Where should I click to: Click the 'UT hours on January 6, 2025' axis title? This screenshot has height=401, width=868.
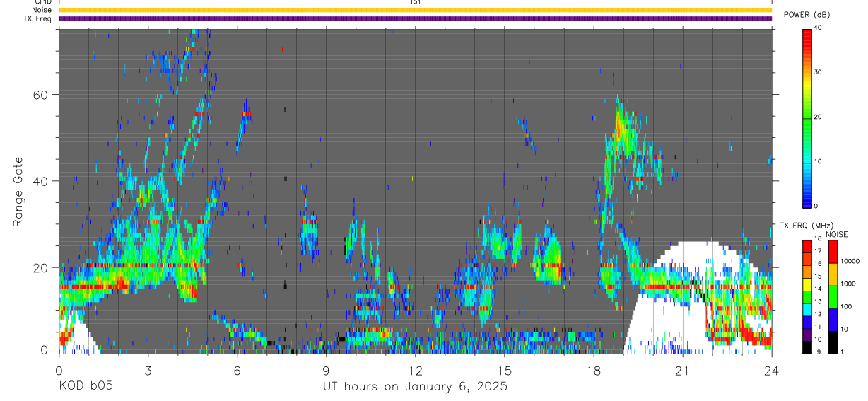[x=415, y=386]
